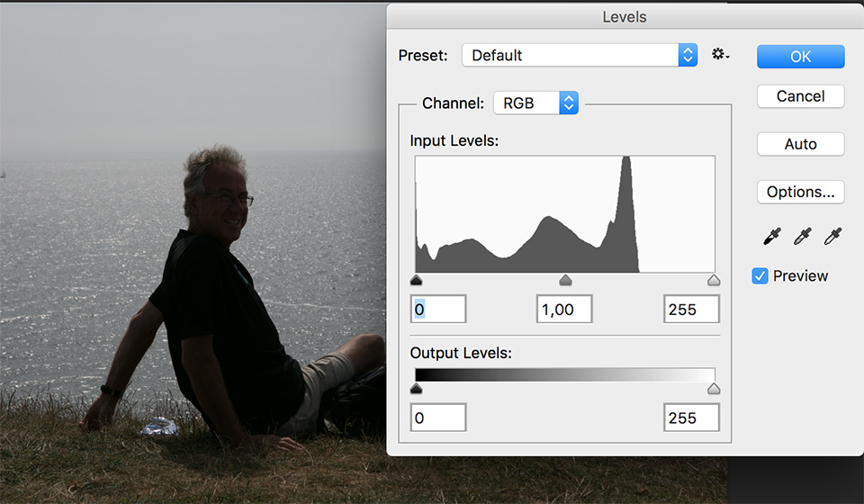This screenshot has width=864, height=504.
Task: Focus the input shadow field showing 0
Action: tap(438, 309)
